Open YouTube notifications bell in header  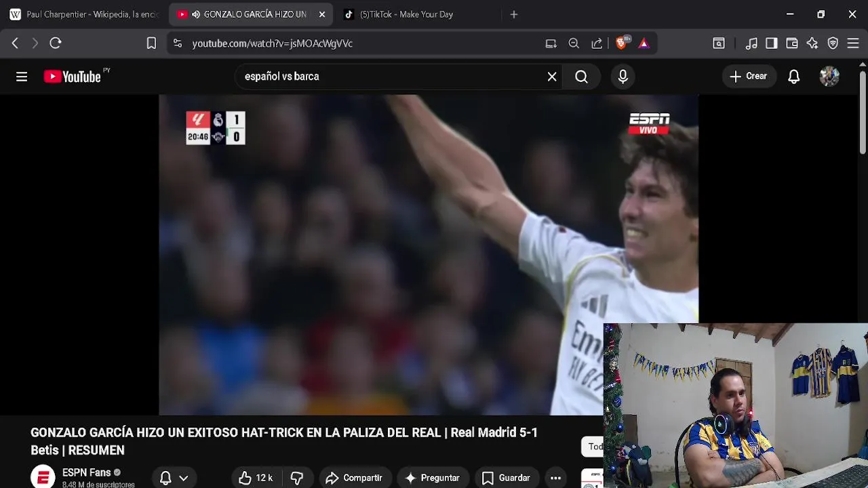(x=793, y=77)
